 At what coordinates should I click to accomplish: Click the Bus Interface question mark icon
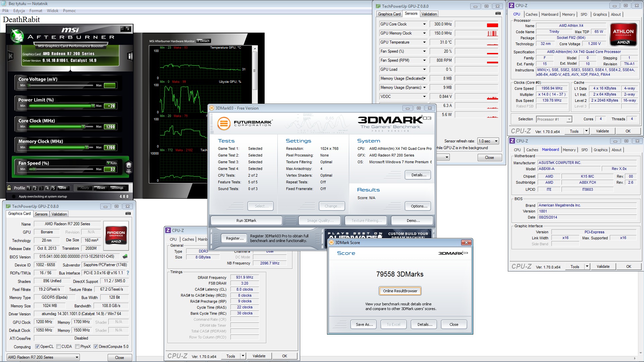128,273
